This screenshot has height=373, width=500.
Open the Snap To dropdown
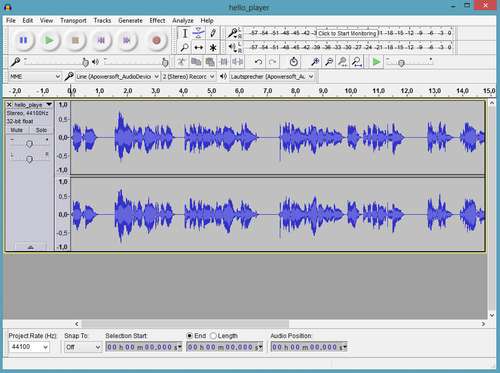[83, 347]
